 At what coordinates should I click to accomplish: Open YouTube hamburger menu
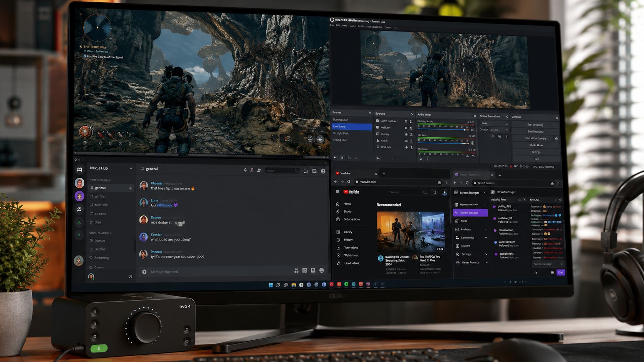pyautogui.click(x=337, y=192)
